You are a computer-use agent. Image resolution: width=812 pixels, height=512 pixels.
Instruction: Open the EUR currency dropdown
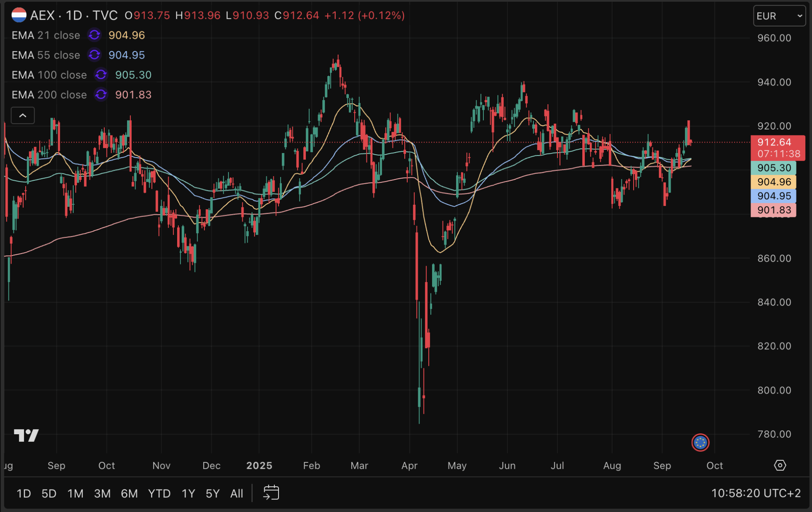tap(779, 16)
